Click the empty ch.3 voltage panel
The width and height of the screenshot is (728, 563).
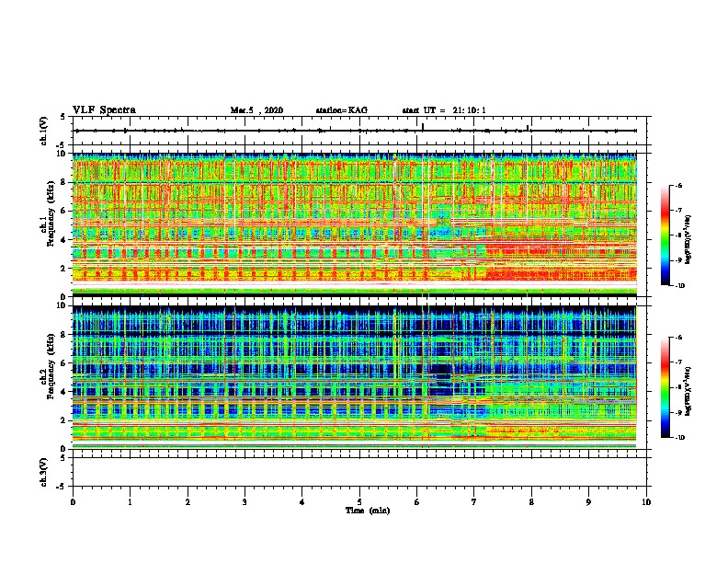359,472
